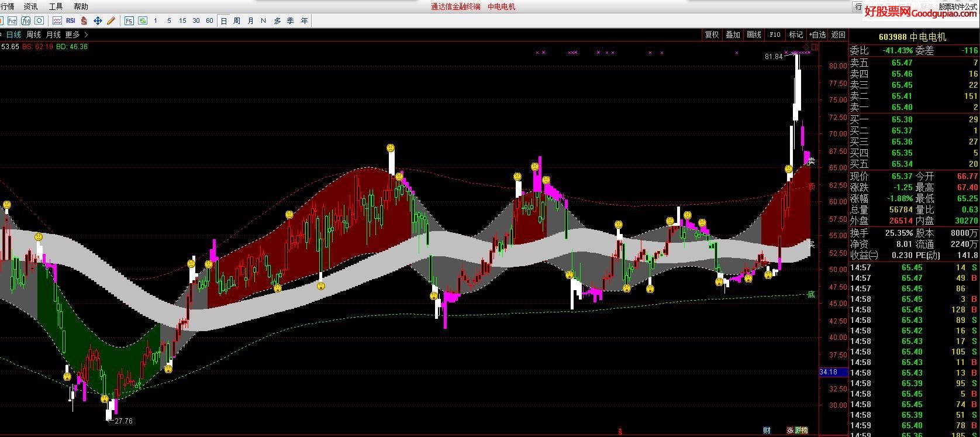Select the N custom period button
This screenshot has width=980, height=437.
pos(263,20)
